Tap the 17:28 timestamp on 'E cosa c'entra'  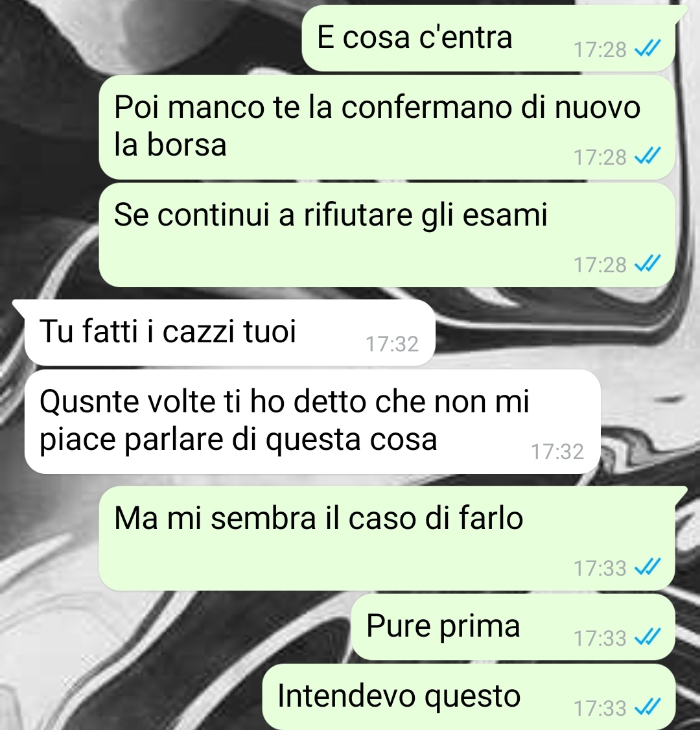point(600,49)
